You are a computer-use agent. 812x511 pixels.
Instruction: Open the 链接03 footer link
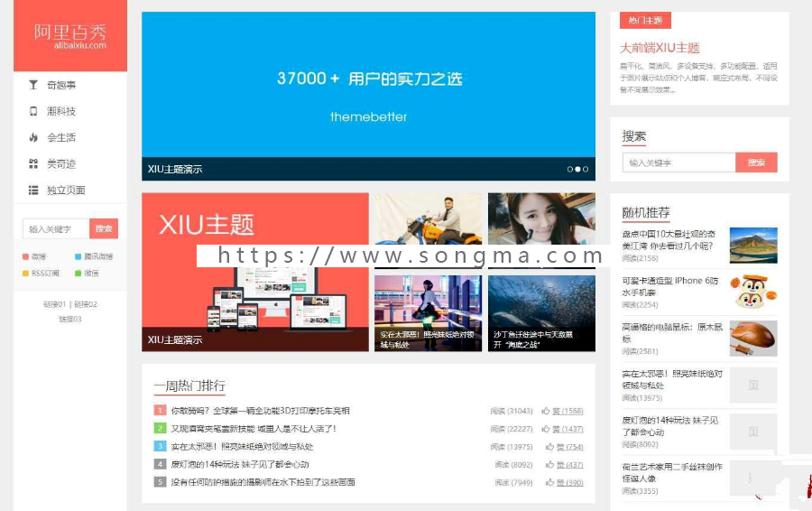[x=69, y=320]
